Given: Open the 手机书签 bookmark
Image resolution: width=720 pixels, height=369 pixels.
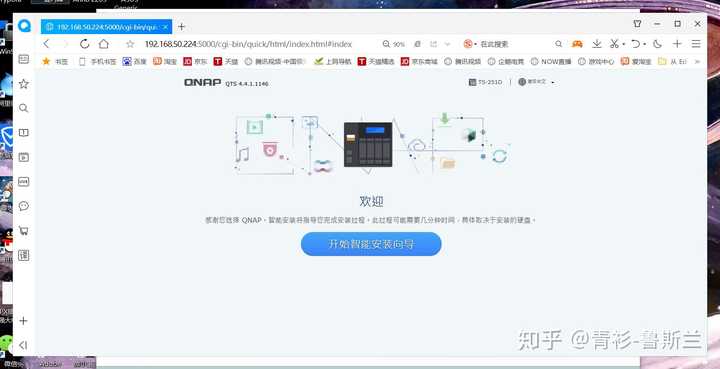Looking at the screenshot, I should click(98, 62).
